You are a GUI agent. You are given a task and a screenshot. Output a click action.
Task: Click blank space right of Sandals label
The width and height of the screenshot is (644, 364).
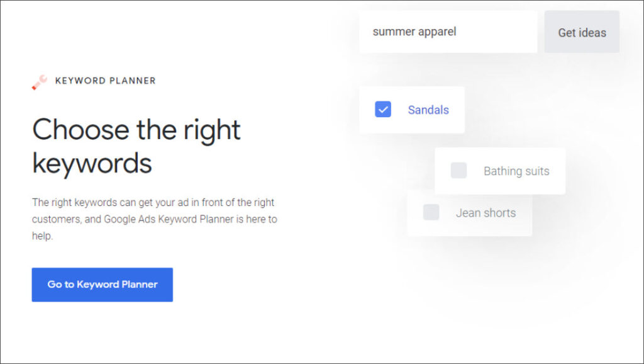coord(457,110)
